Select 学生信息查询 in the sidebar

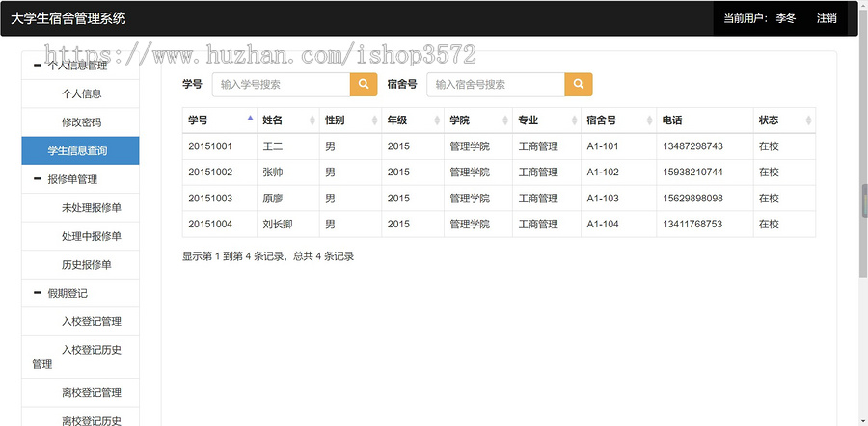click(x=81, y=150)
